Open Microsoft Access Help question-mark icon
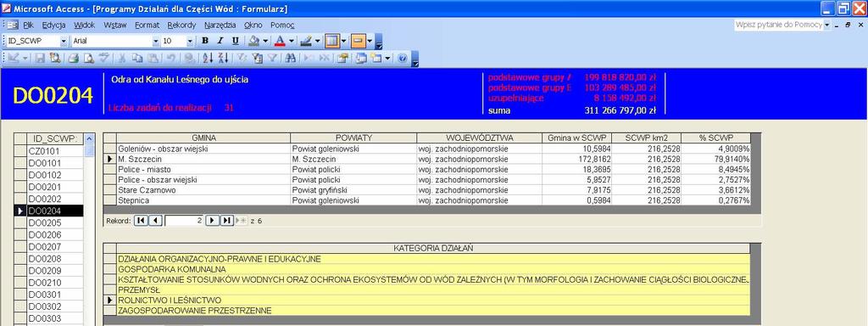 coord(403,58)
